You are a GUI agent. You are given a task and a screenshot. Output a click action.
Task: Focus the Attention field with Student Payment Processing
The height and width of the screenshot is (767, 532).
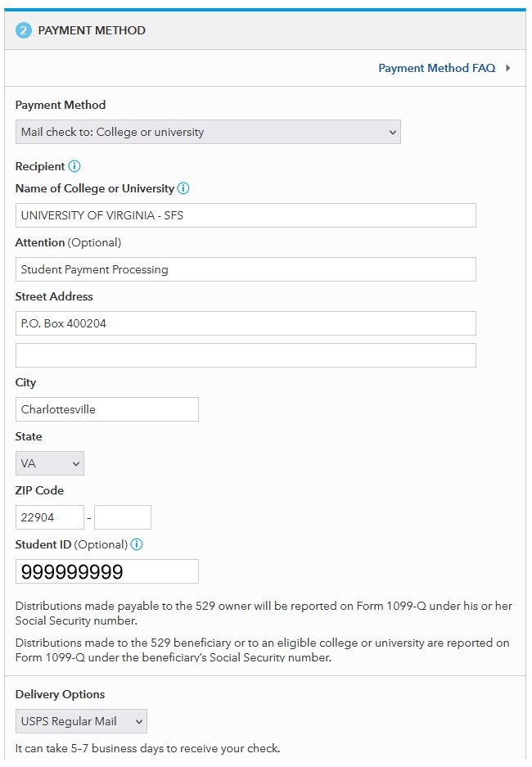click(x=246, y=269)
